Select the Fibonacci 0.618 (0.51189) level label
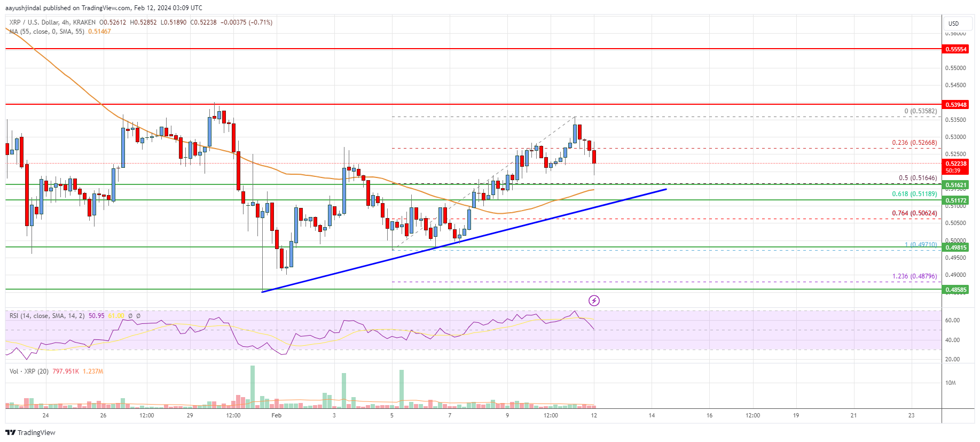Image resolution: width=980 pixels, height=442 pixels. pyautogui.click(x=914, y=194)
